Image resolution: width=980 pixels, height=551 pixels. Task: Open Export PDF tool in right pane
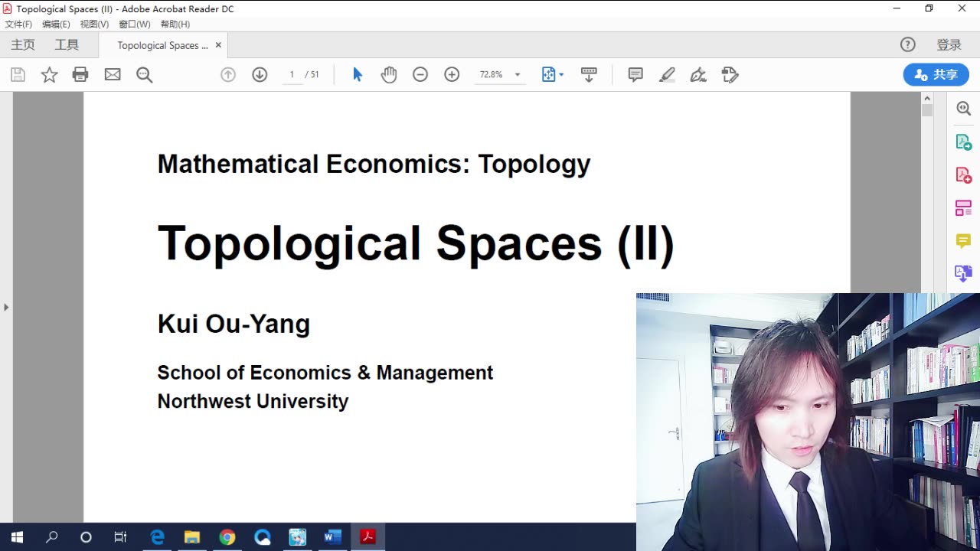click(964, 142)
